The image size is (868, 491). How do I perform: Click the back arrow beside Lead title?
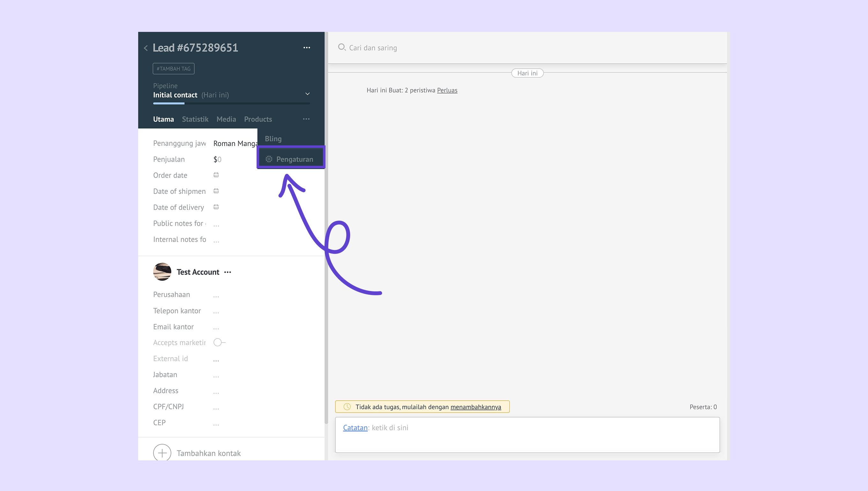(x=146, y=48)
